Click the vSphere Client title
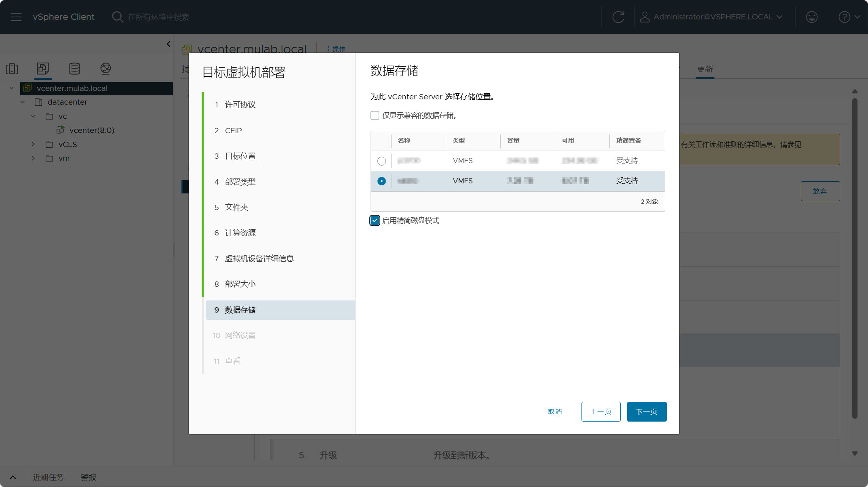Viewport: 868px width, 487px height. (x=63, y=17)
